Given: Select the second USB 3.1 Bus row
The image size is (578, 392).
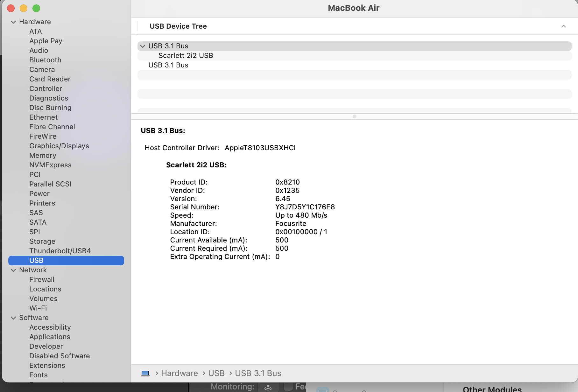Looking at the screenshot, I should [x=354, y=65].
